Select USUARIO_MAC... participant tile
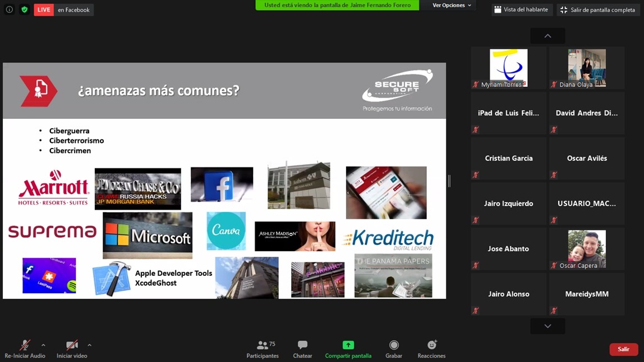The width and height of the screenshot is (644, 362). pyautogui.click(x=587, y=203)
